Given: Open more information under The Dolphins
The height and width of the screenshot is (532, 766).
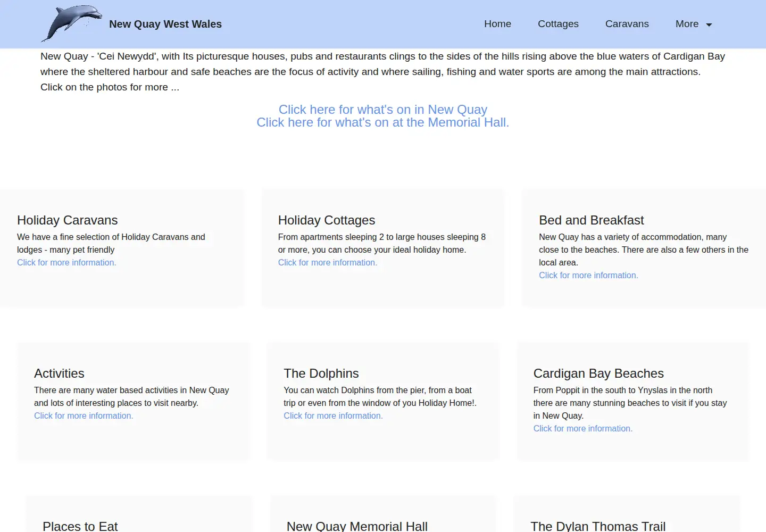Looking at the screenshot, I should pos(333,415).
